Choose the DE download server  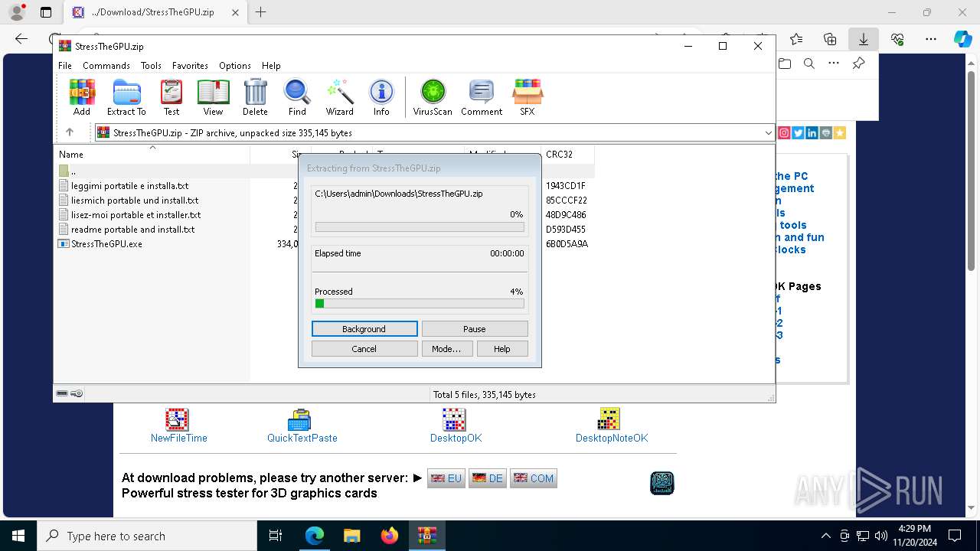488,478
